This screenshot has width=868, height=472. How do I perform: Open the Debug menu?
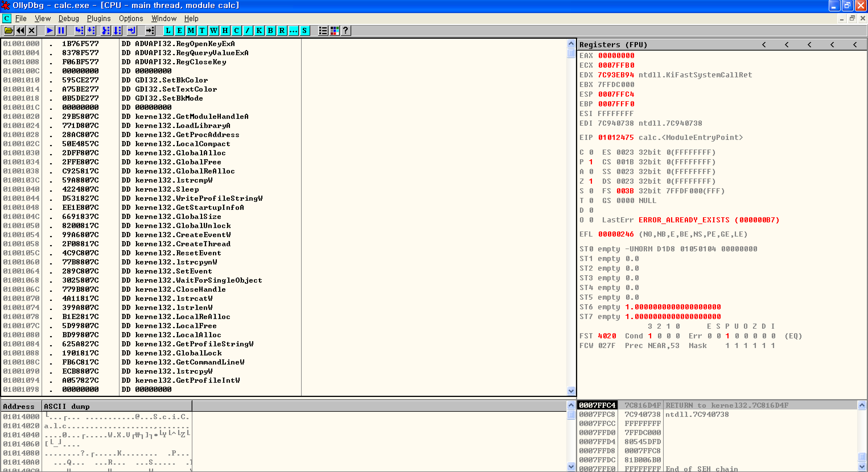[68, 18]
